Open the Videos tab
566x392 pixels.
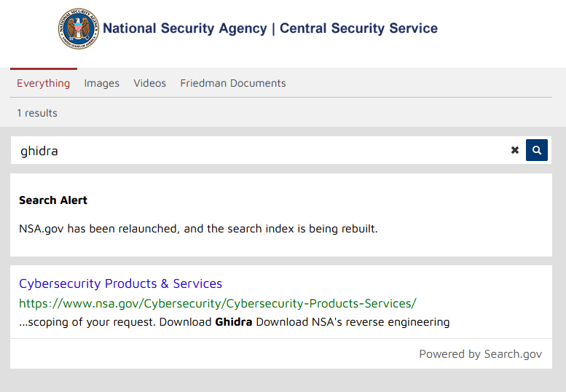pos(150,83)
